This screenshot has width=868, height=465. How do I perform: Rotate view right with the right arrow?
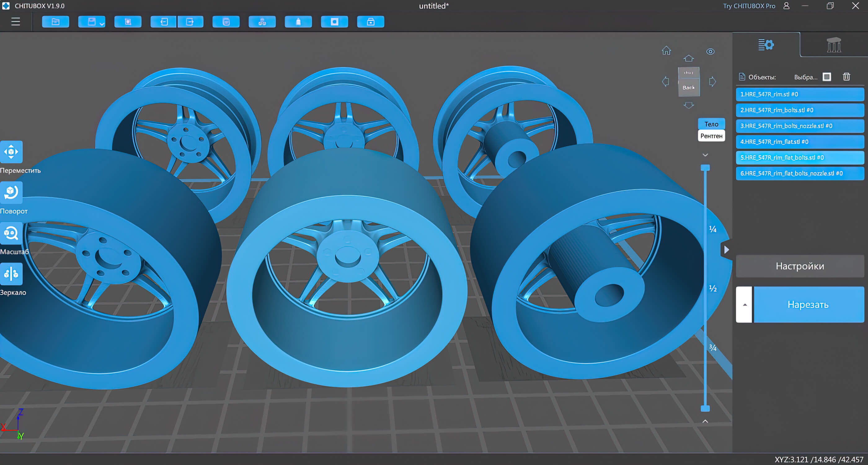coord(712,81)
